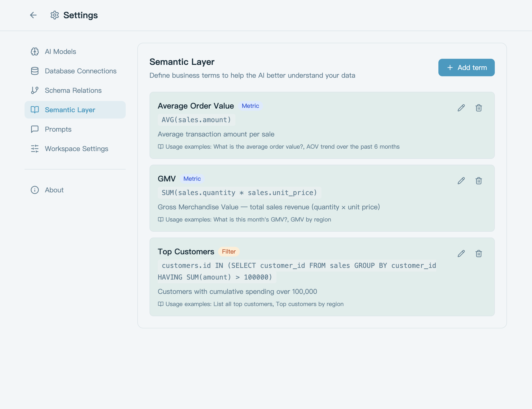Image resolution: width=532 pixels, height=409 pixels.
Task: Open the AI Models settings section
Action: [75, 51]
